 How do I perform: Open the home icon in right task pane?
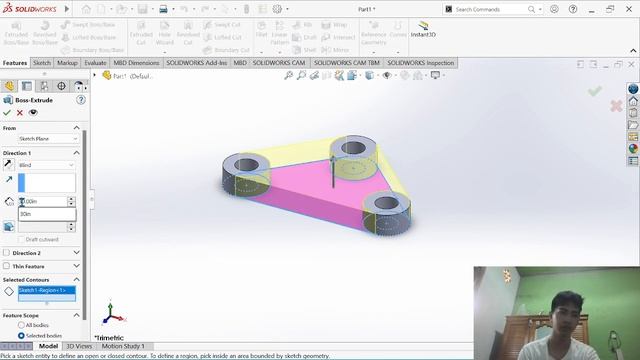pyautogui.click(x=633, y=101)
